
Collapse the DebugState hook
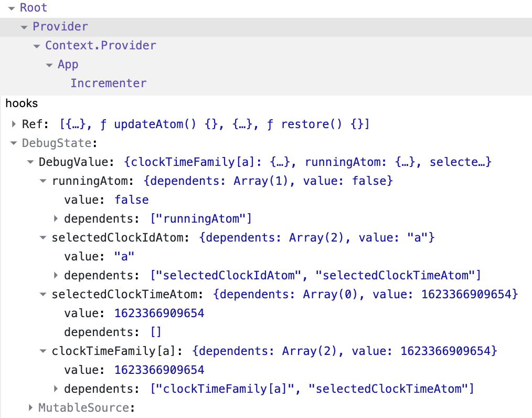tap(12, 143)
